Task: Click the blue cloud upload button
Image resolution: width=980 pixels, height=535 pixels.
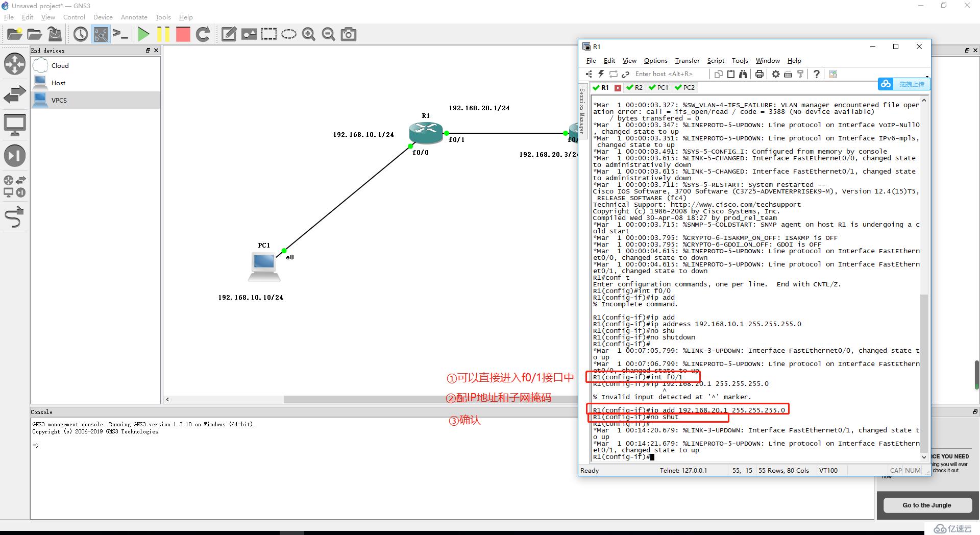Action: [x=904, y=84]
